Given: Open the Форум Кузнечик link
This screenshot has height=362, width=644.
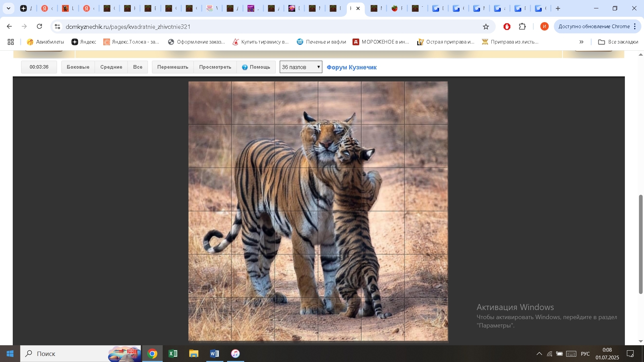Looking at the screenshot, I should (352, 67).
